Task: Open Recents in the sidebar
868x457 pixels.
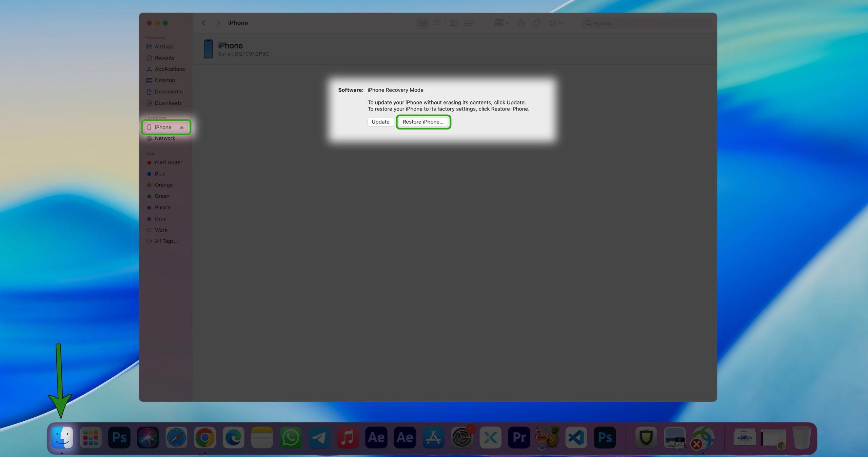Action: [164, 58]
